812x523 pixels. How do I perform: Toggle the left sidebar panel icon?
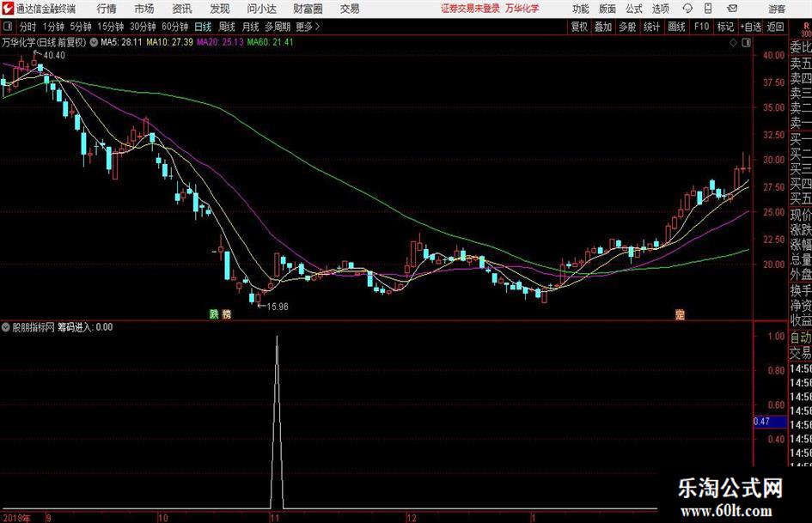(x=7, y=27)
